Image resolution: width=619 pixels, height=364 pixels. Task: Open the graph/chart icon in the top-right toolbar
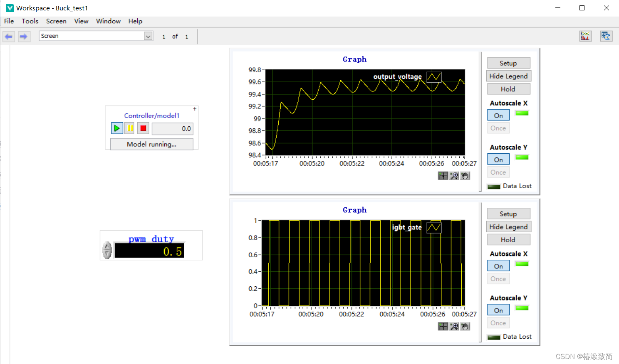pyautogui.click(x=585, y=36)
